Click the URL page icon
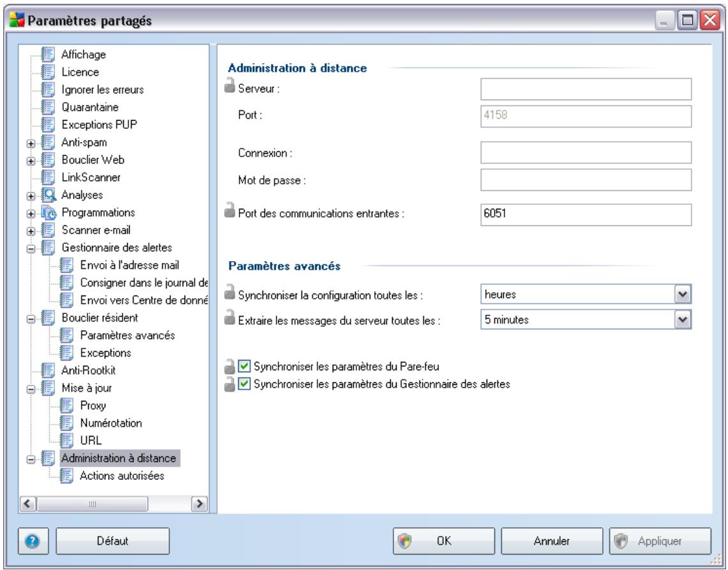 66,440
